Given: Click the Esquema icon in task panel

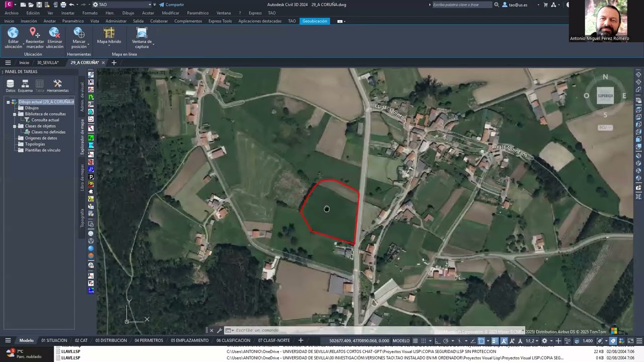Looking at the screenshot, I should (25, 83).
